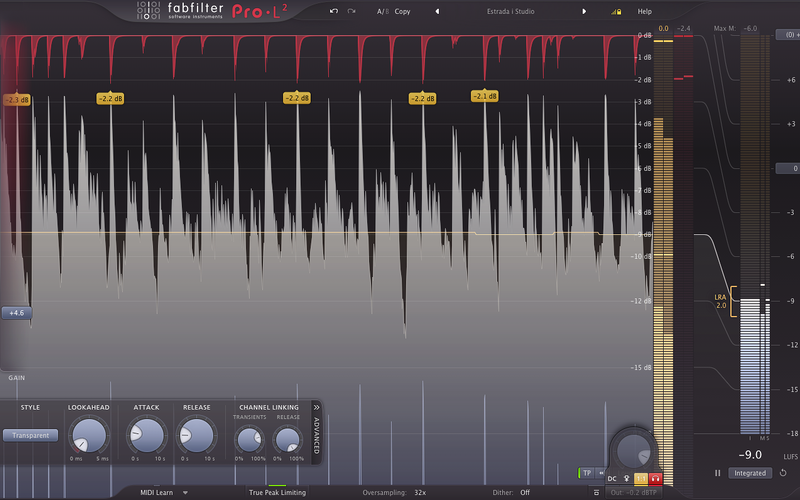Pause the loudness meter
The width and height of the screenshot is (800, 500).
(717, 473)
